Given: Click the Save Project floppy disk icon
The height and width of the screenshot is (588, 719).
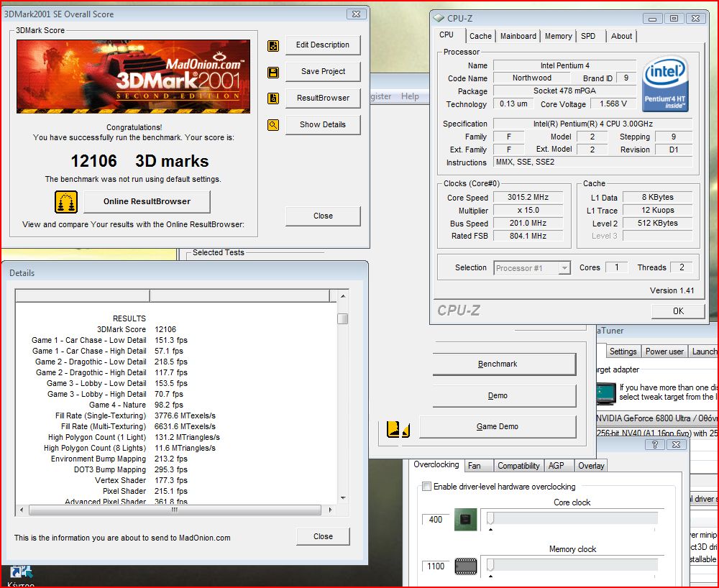Looking at the screenshot, I should [x=273, y=72].
